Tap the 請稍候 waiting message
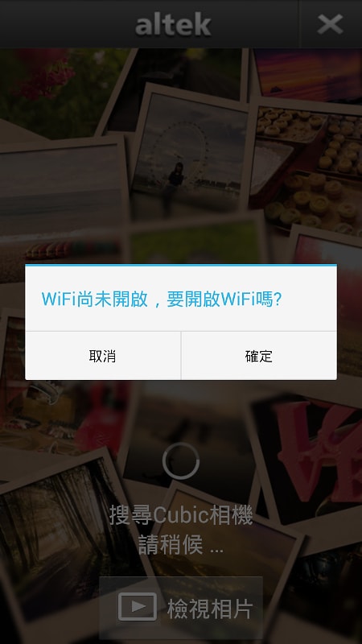Viewport: 362px width, 644px height. [x=181, y=546]
